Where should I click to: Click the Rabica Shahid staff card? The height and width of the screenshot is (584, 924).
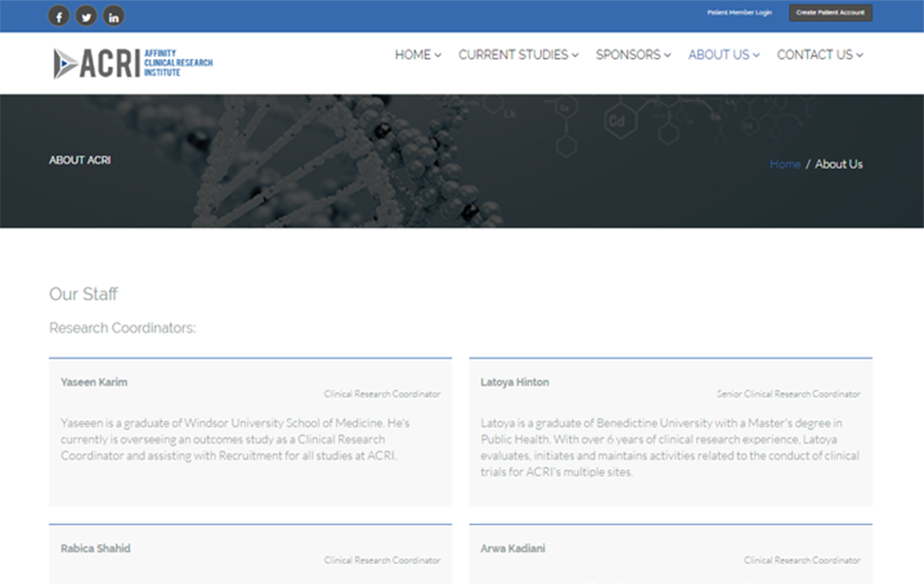point(250,555)
